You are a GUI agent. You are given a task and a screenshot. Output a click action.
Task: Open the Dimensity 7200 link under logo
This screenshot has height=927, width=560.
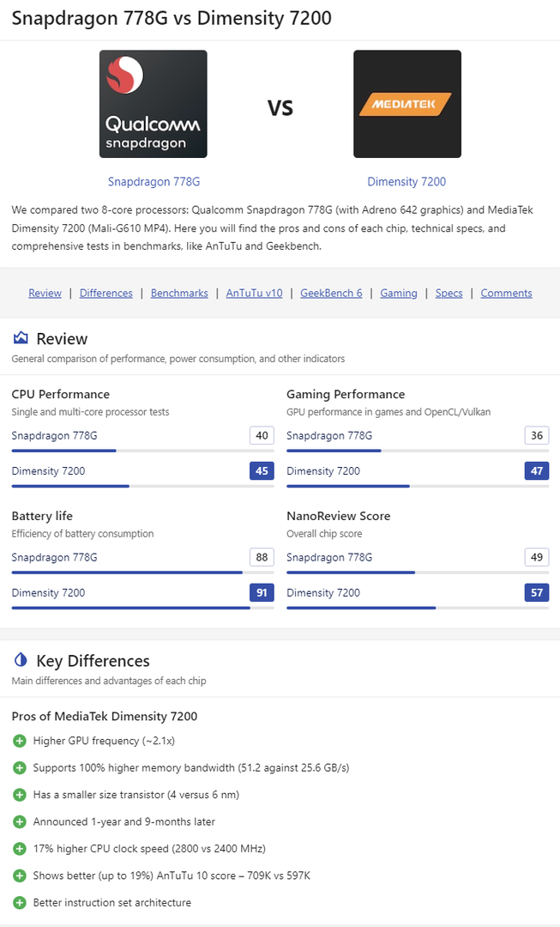[406, 181]
